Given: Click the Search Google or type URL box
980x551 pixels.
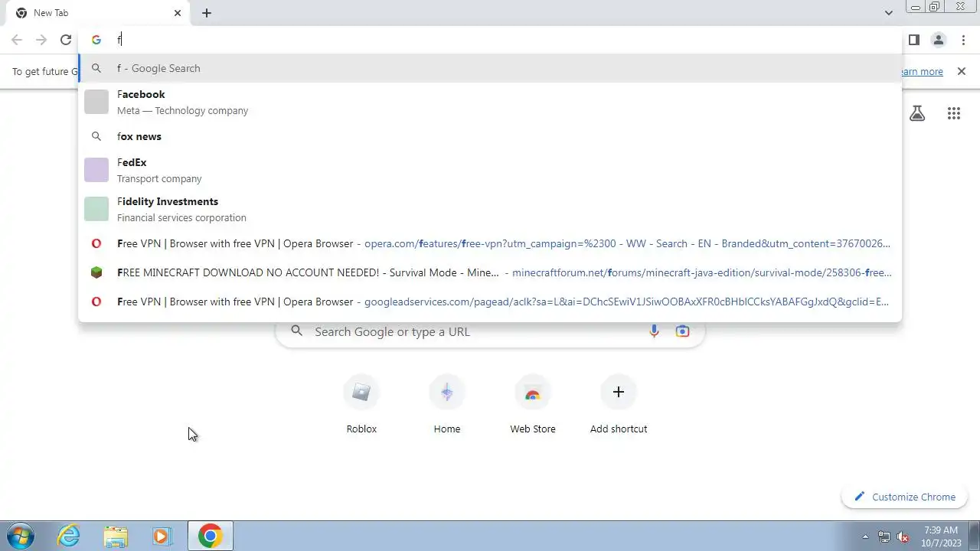Looking at the screenshot, I should [x=490, y=331].
